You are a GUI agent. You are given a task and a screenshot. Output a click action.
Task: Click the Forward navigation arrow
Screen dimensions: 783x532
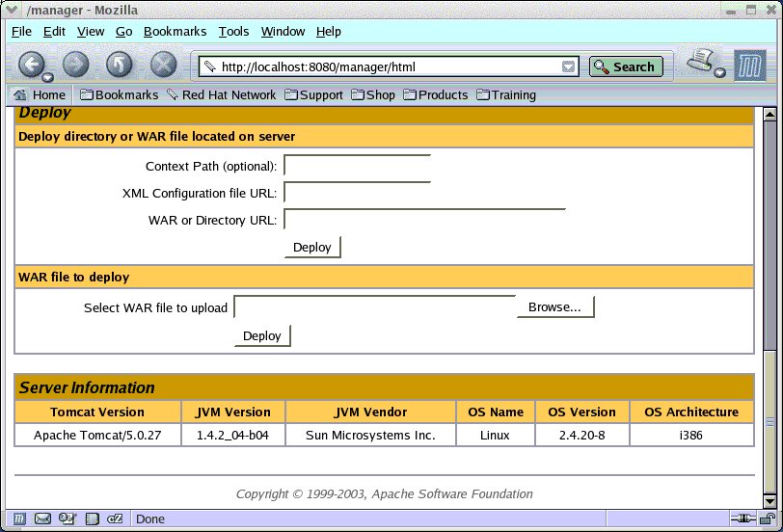click(75, 65)
